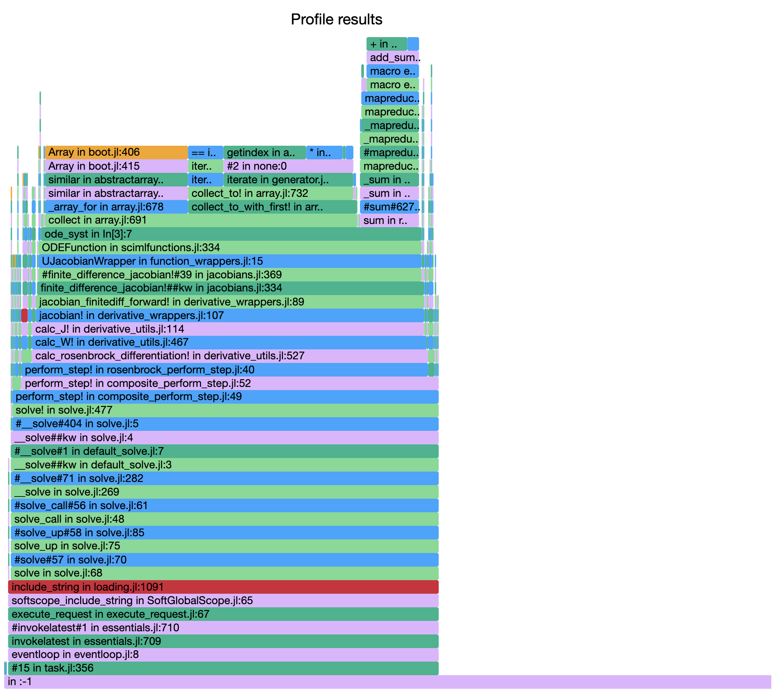Open 'perform_step! in rosenbrock_perform_step.jl:40' frame

(x=225, y=370)
